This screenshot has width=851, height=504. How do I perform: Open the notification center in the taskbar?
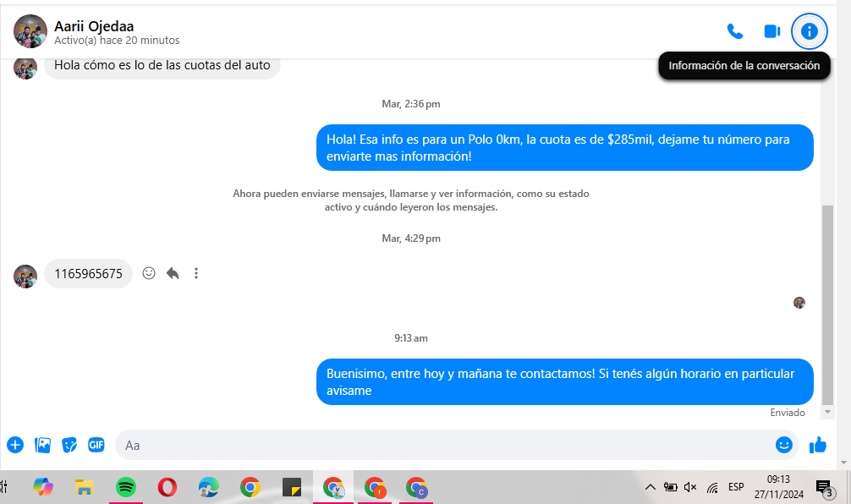point(826,488)
